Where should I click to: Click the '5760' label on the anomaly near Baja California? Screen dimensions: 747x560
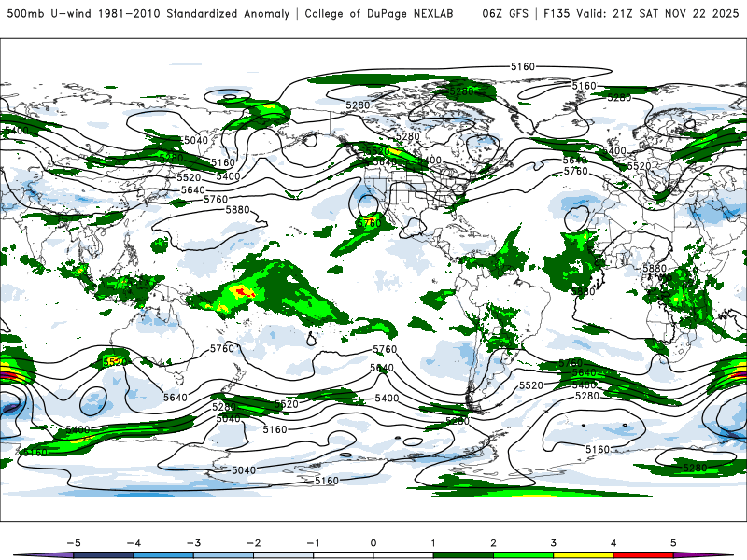(369, 223)
